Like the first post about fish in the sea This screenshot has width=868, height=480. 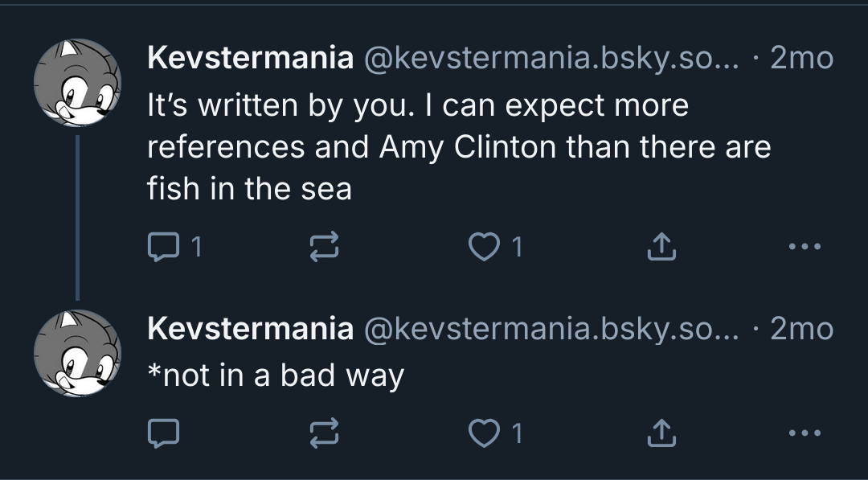(485, 247)
